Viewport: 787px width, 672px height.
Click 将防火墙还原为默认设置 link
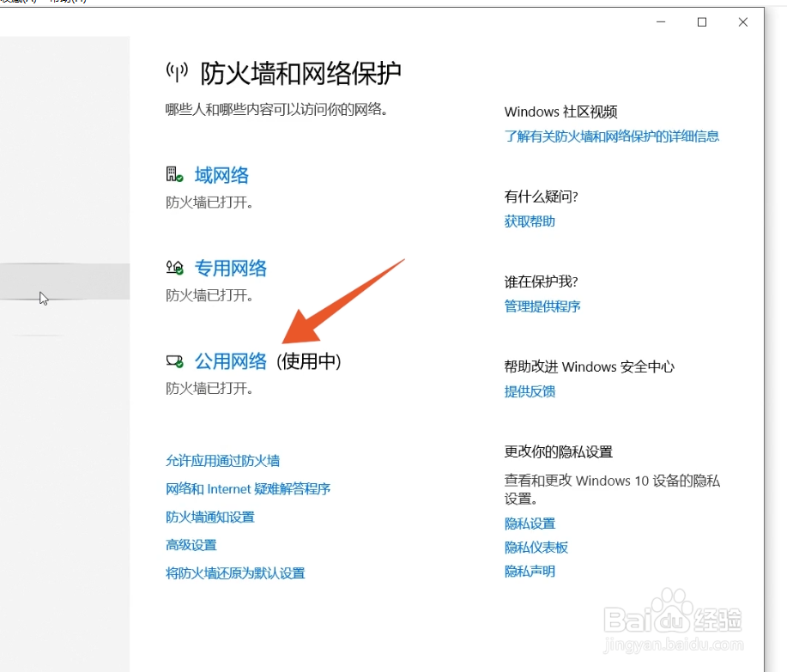tap(235, 573)
